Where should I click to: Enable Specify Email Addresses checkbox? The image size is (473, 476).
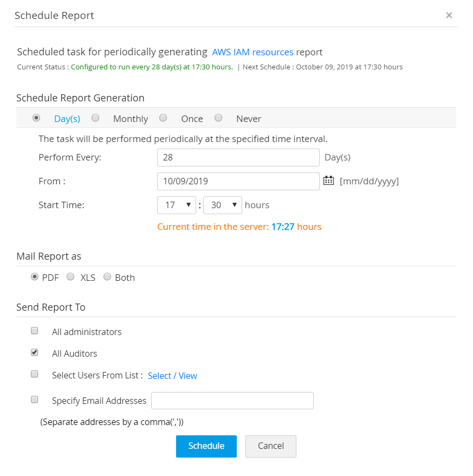tap(35, 400)
